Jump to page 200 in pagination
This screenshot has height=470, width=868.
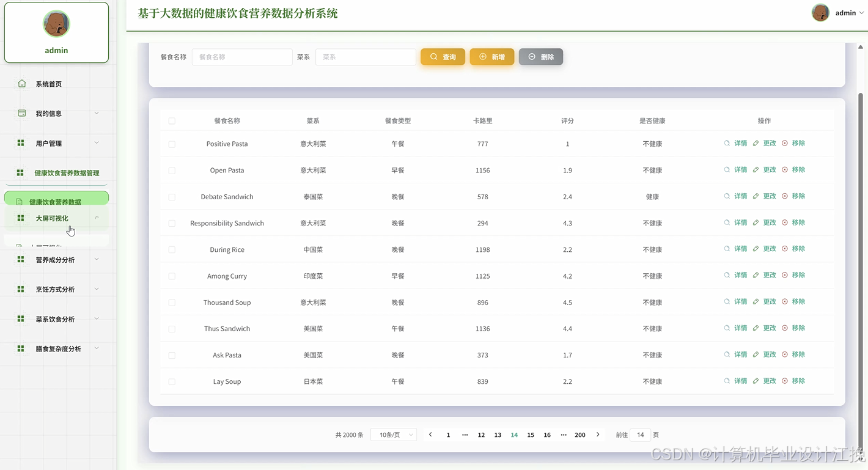point(580,435)
